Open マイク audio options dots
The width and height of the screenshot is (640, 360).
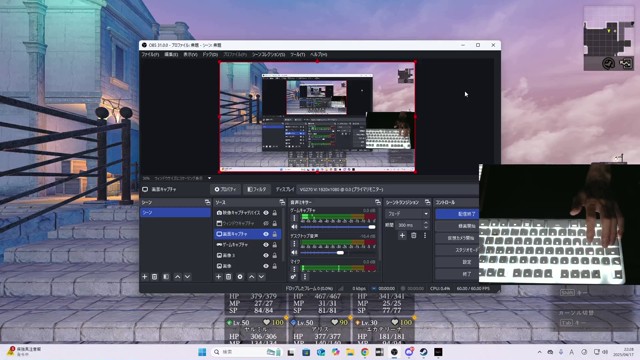point(294,269)
